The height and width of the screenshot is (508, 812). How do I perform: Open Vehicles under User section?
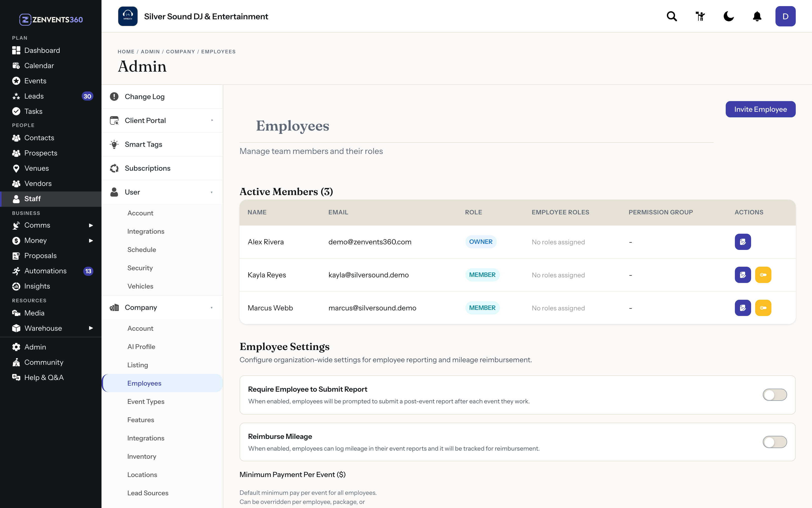(x=162, y=286)
